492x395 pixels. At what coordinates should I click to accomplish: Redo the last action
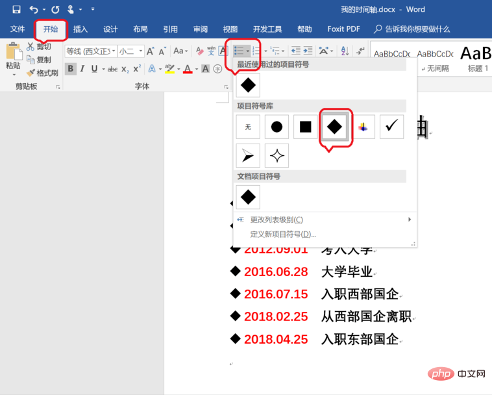(x=55, y=9)
